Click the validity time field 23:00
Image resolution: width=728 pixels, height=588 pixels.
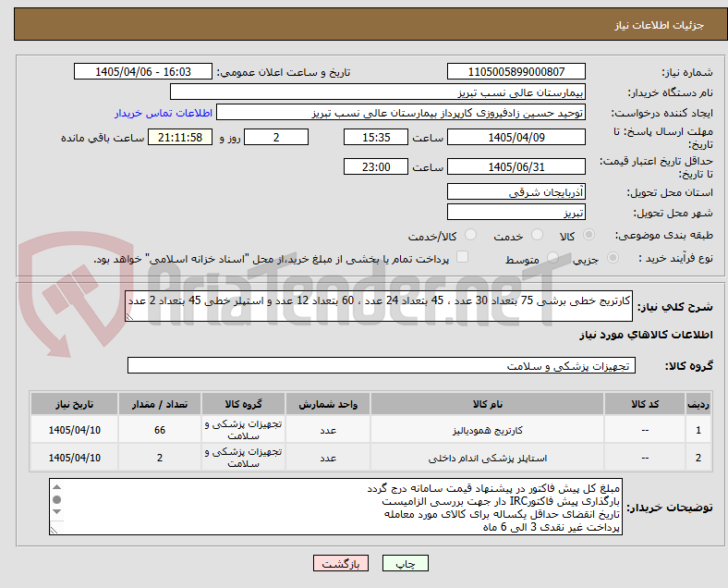point(376,166)
